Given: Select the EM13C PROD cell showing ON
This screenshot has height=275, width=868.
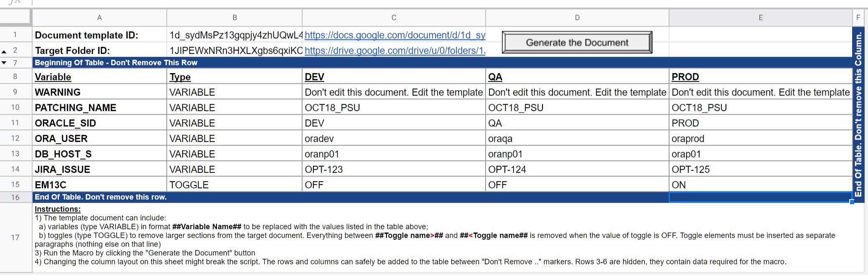Looking at the screenshot, I should point(760,185).
